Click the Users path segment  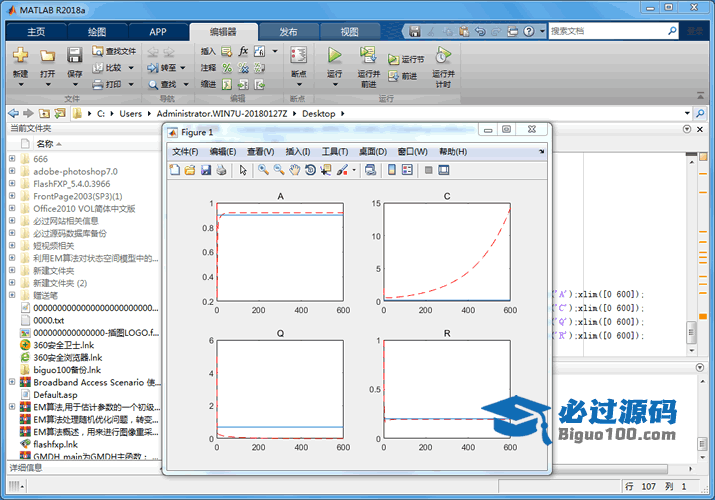(130, 113)
